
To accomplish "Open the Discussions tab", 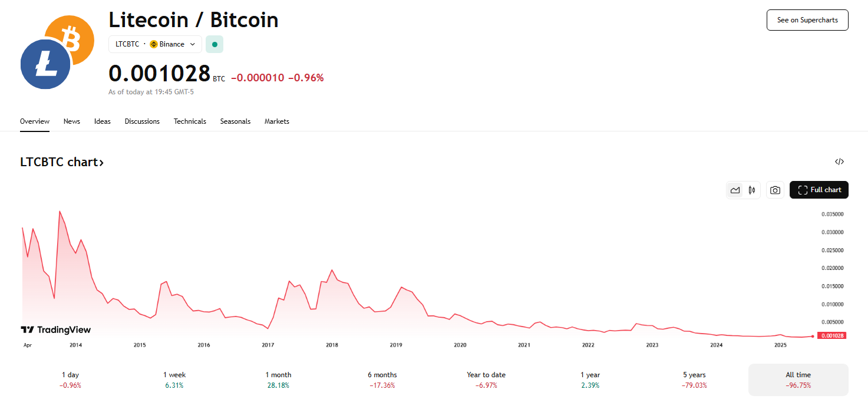I will pos(142,121).
